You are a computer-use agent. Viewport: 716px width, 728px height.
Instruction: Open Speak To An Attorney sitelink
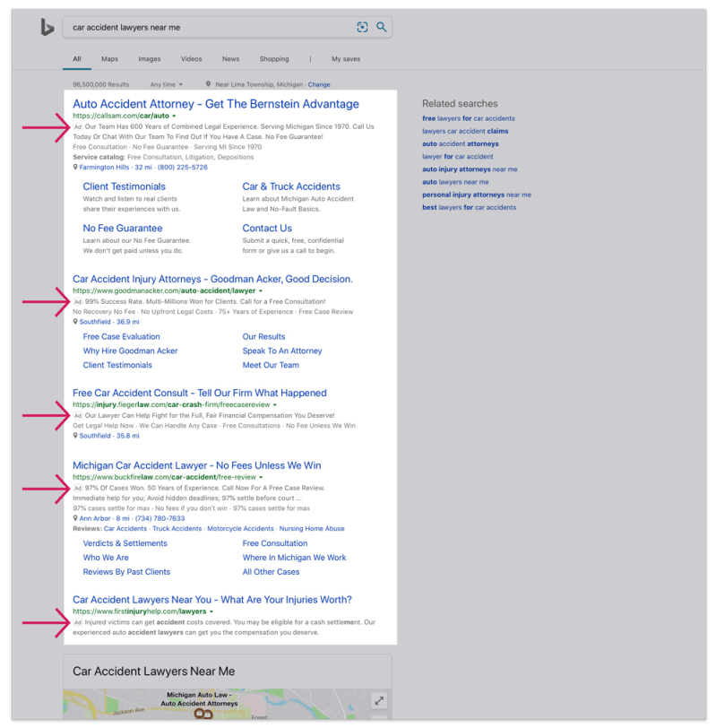point(281,351)
